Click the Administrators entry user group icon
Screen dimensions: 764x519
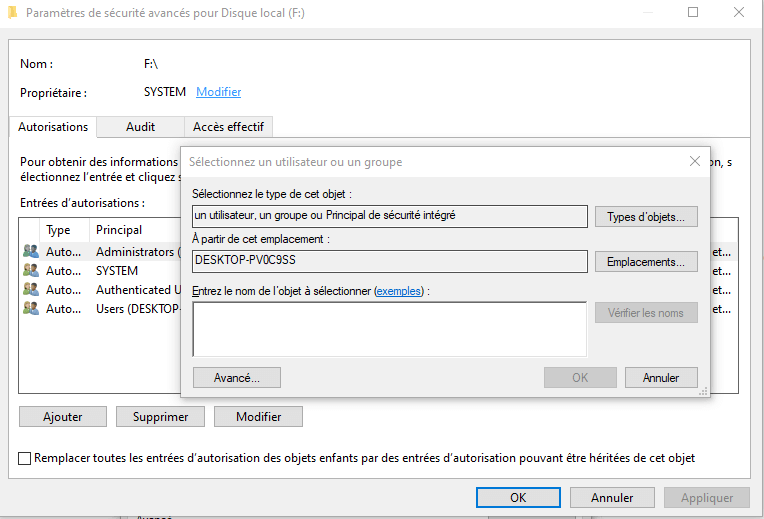(x=30, y=252)
